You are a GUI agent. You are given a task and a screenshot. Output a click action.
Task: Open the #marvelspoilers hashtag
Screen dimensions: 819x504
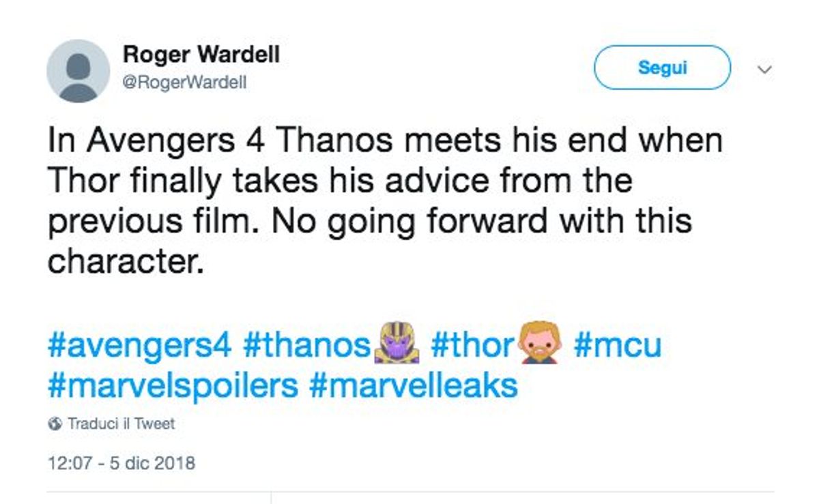pos(173,386)
